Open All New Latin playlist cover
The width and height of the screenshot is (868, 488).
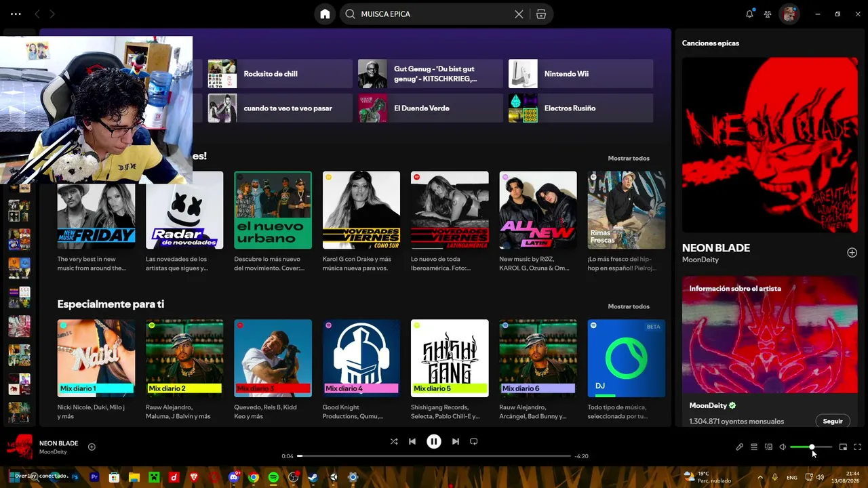(538, 210)
